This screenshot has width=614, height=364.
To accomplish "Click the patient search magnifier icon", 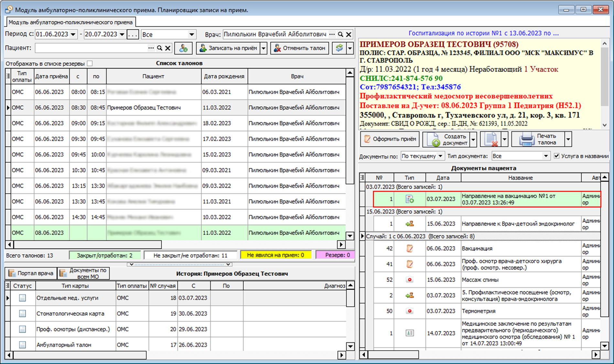I will [x=159, y=48].
